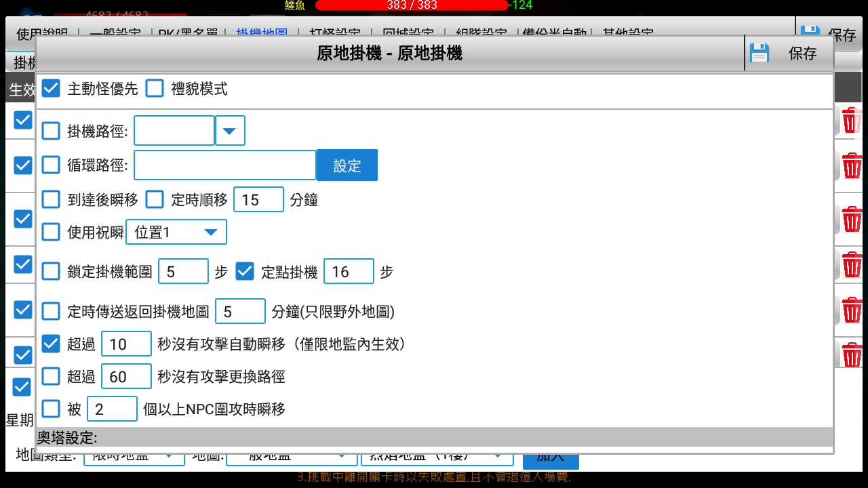The image size is (868, 488).
Task: Click the bottommost red trash icon in background list
Action: [x=852, y=354]
